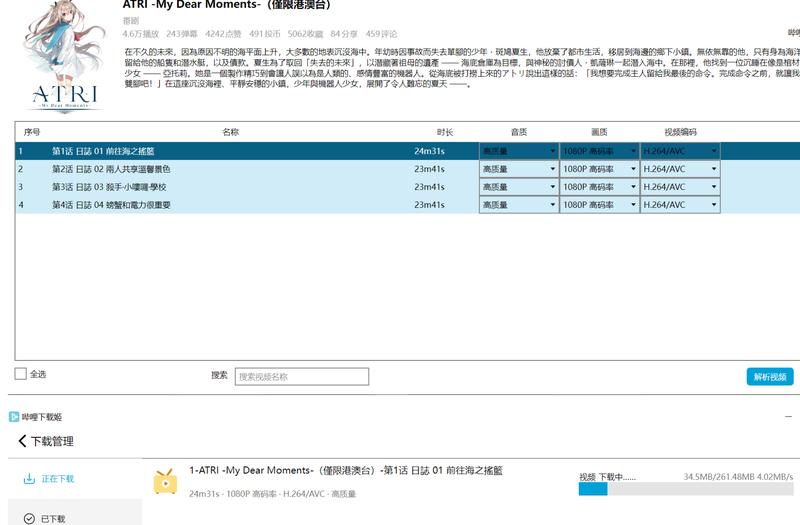
Task: Open H.264/AVC codec dropdown for episode 1
Action: (x=680, y=151)
